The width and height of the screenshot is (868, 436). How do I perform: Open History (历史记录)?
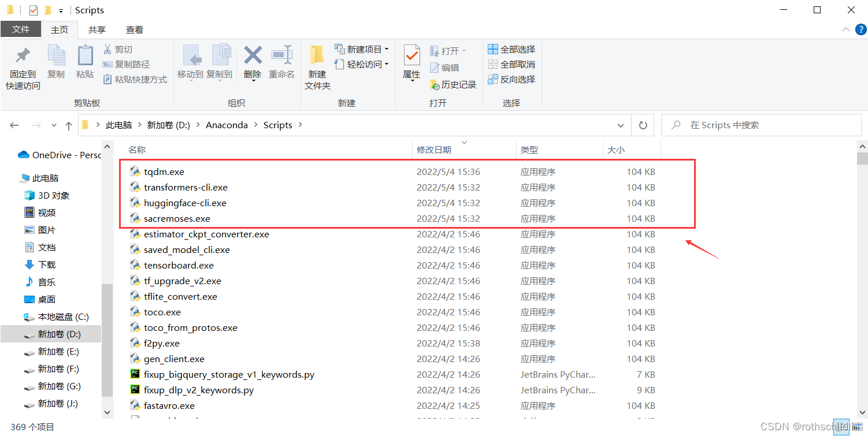[453, 84]
